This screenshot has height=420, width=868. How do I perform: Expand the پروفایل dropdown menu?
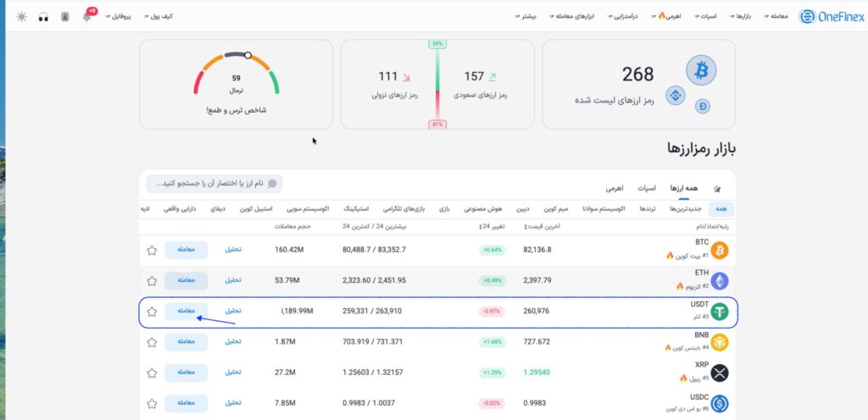click(x=118, y=17)
